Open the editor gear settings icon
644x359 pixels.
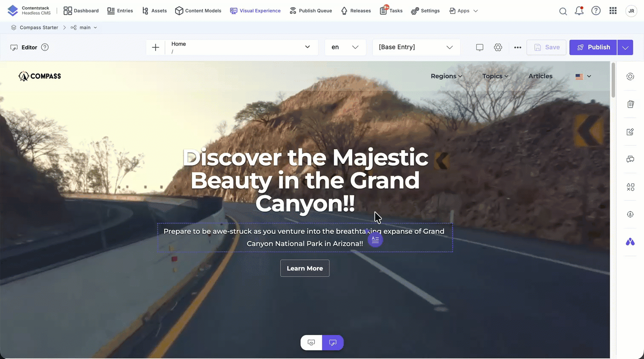coord(498,48)
